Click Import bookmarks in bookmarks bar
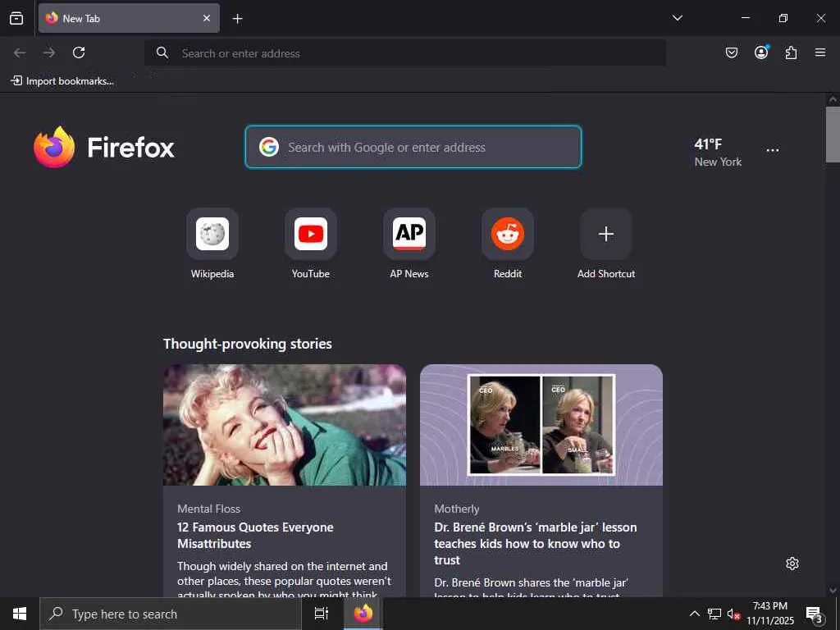 tap(62, 81)
